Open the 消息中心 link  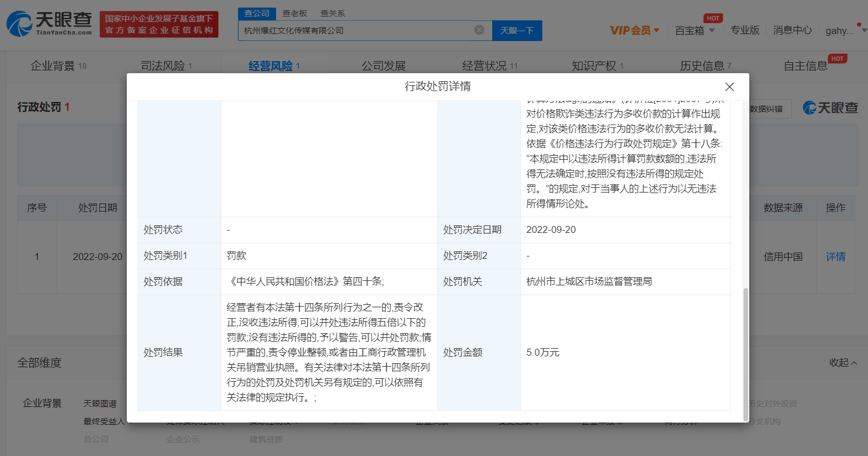792,31
